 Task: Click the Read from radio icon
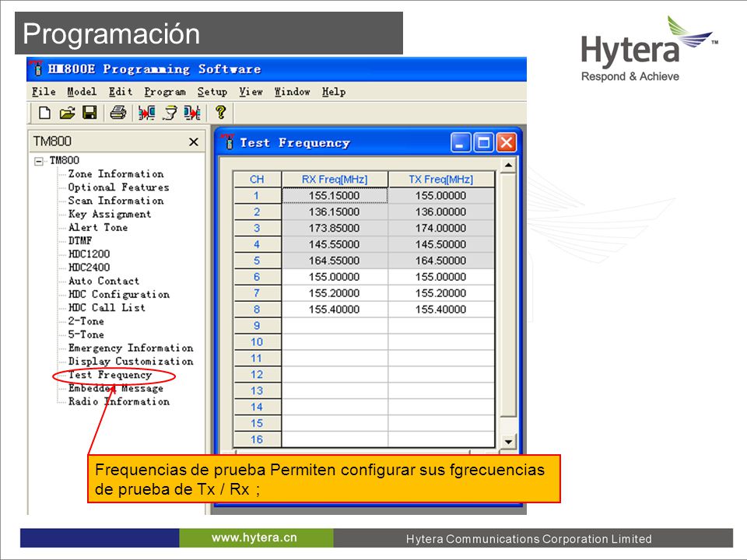146,113
